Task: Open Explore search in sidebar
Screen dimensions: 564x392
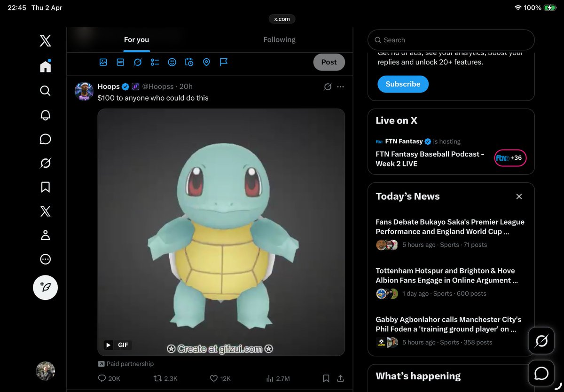Action: point(45,90)
